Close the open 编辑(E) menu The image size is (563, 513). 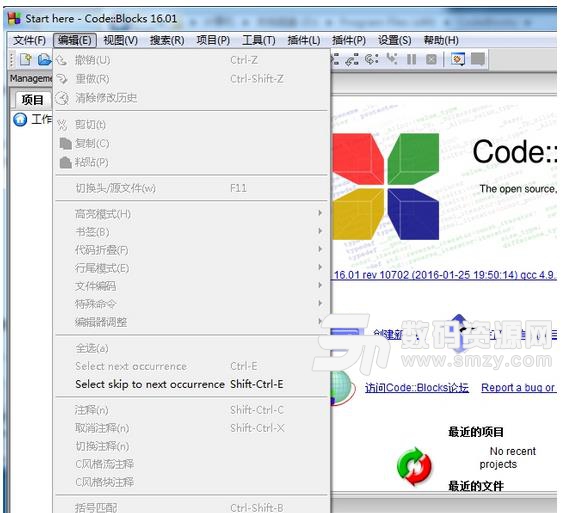pyautogui.click(x=75, y=40)
